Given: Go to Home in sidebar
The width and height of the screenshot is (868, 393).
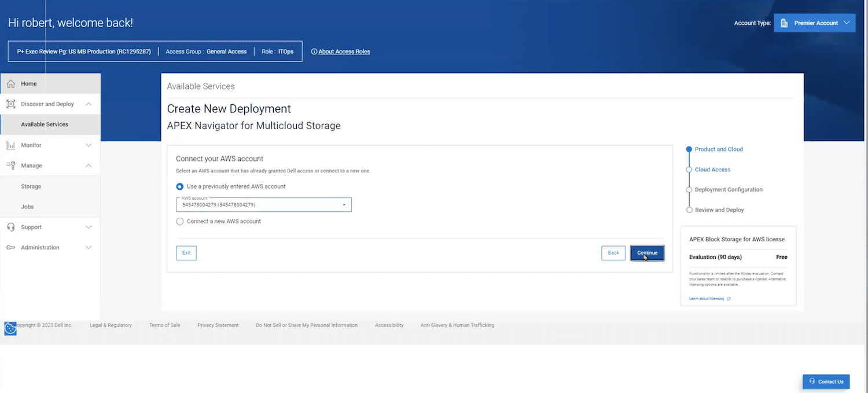Looking at the screenshot, I should click(50, 84).
